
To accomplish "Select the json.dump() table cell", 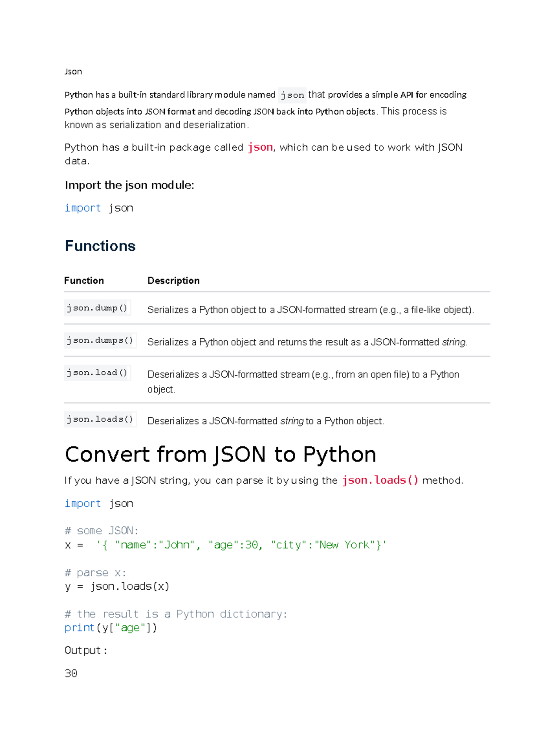I will [97, 308].
